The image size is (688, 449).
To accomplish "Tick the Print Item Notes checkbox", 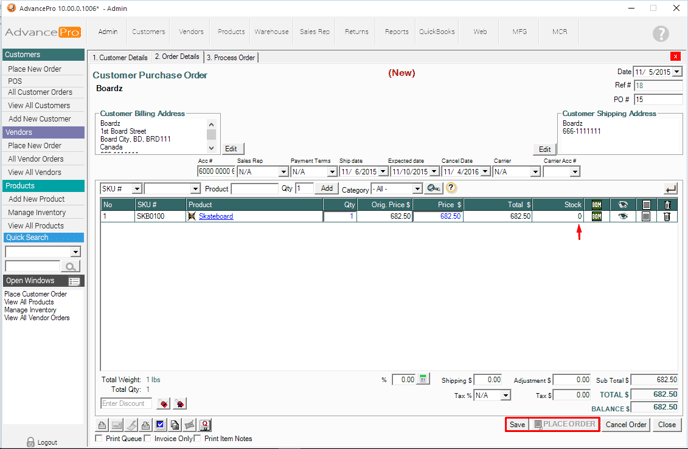I will coord(200,438).
